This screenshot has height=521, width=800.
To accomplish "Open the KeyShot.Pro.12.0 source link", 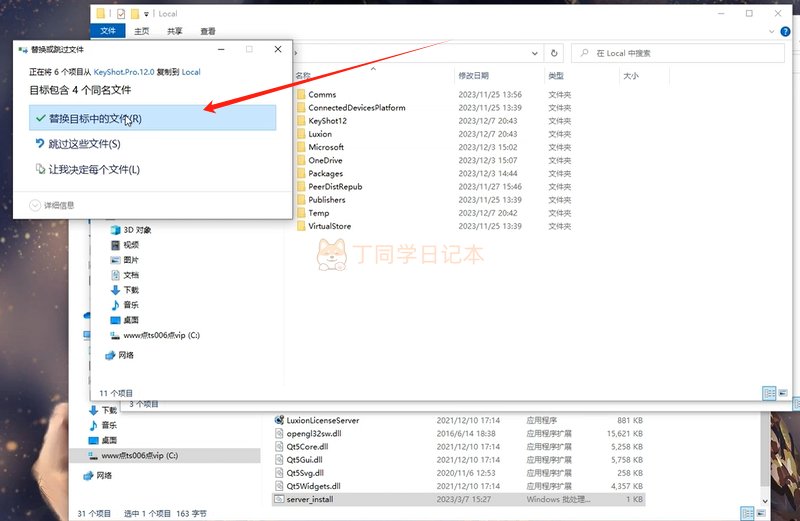I will click(124, 72).
